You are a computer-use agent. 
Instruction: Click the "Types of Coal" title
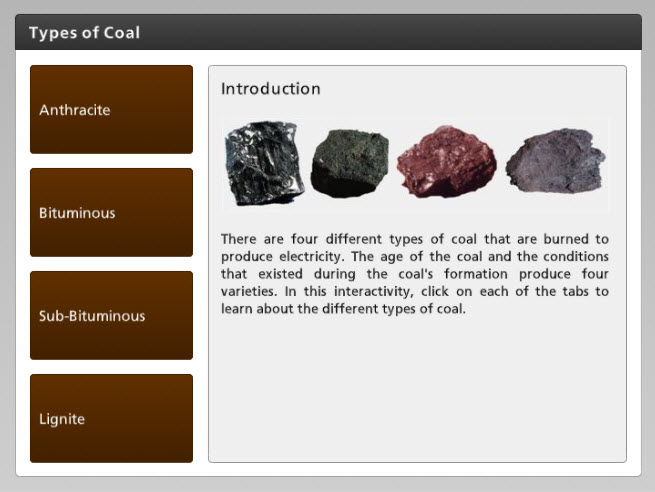pos(84,33)
